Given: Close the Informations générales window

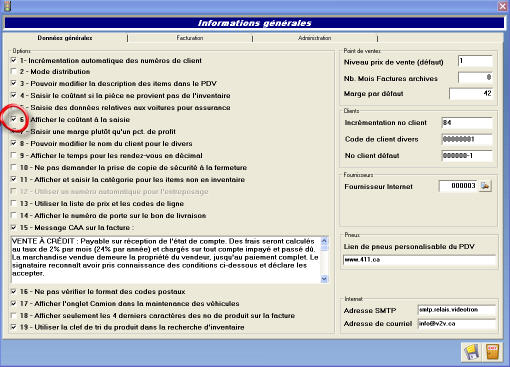Looking at the screenshot, I should tap(503, 6).
